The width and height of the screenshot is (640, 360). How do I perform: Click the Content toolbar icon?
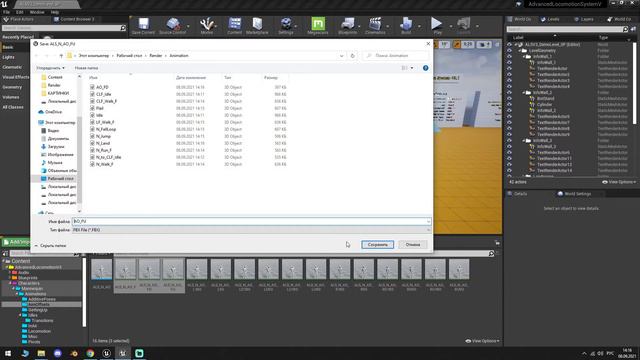(x=234, y=25)
